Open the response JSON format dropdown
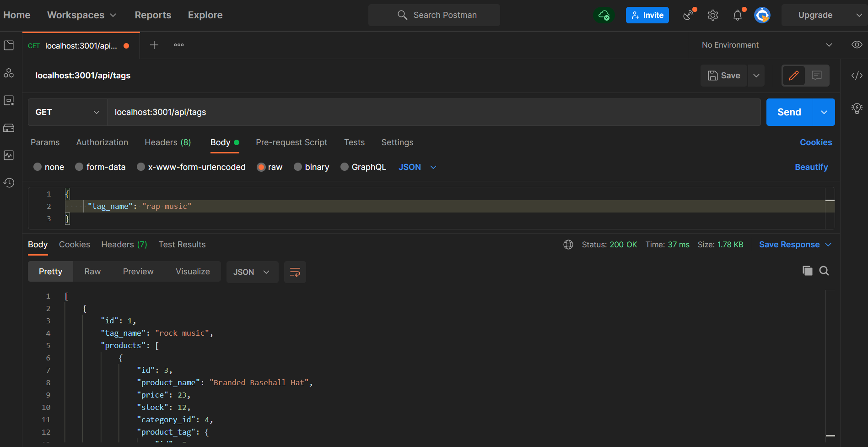This screenshot has width=868, height=447. click(252, 272)
